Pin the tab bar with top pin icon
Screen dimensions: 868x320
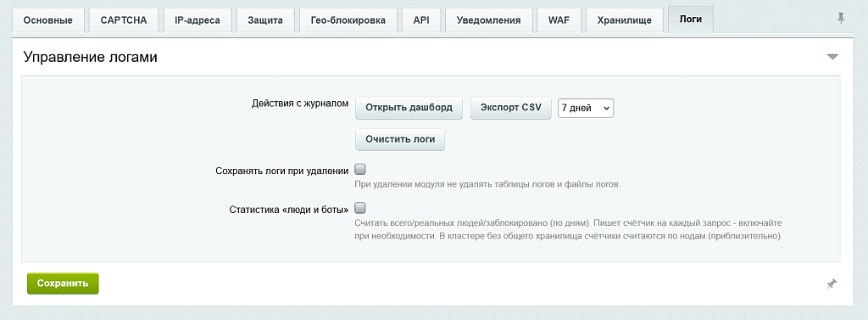tap(840, 19)
